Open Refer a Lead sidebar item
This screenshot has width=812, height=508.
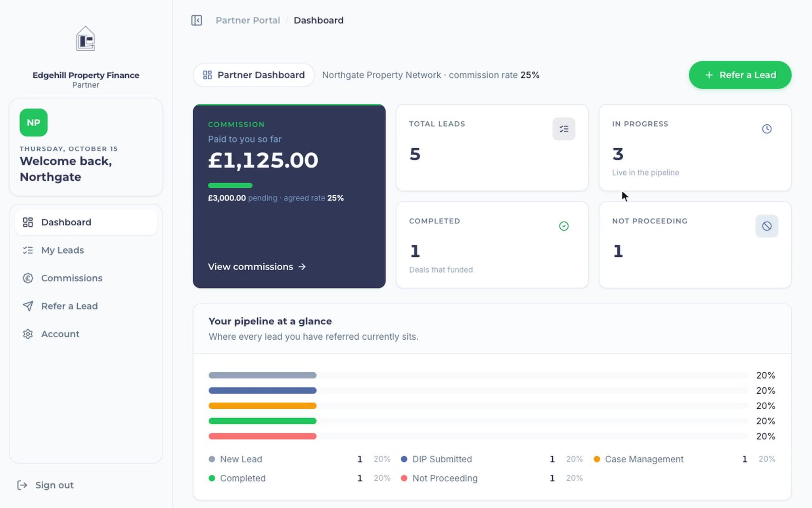tap(86, 306)
